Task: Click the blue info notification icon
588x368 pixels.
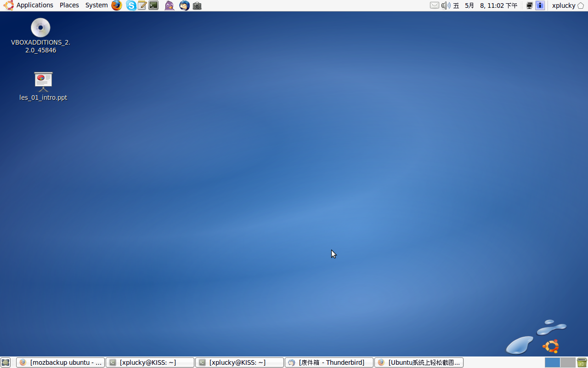Action: (x=540, y=6)
